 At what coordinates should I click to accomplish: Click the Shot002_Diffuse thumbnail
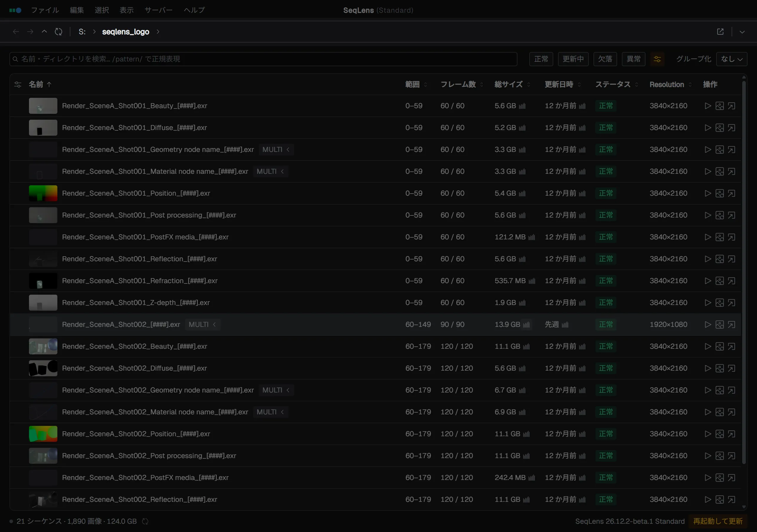43,368
